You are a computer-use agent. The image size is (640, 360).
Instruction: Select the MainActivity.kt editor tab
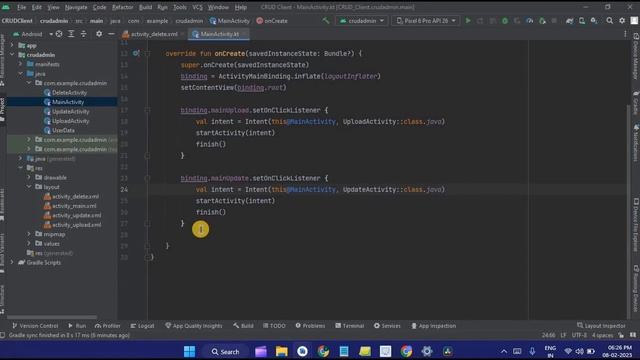click(219, 34)
